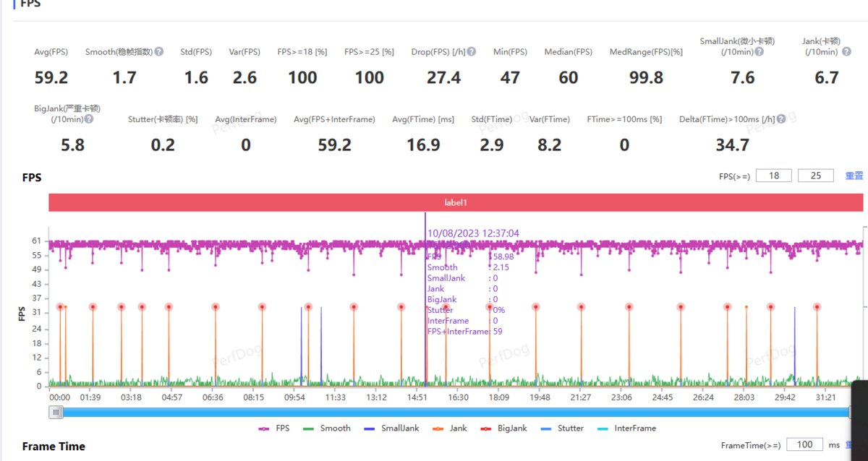This screenshot has height=461, width=868.
Task: Click left handle of timeline range slider
Action: (56, 413)
